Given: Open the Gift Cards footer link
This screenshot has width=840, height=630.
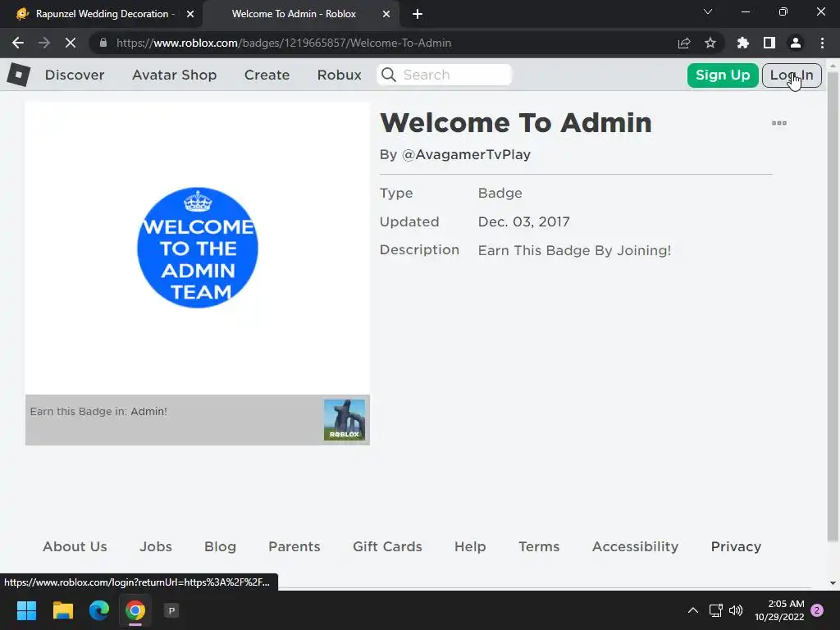Looking at the screenshot, I should click(x=387, y=546).
